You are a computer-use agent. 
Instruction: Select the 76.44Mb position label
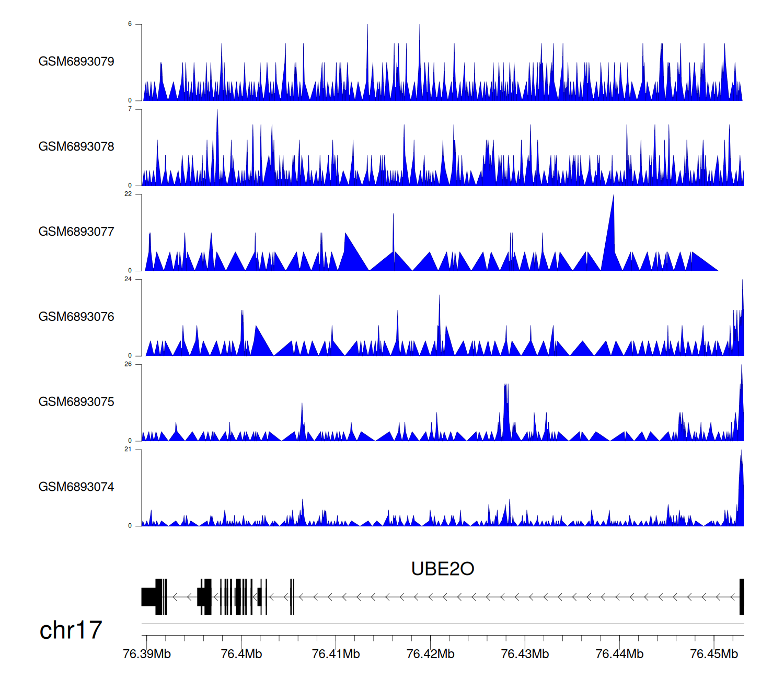[619, 654]
